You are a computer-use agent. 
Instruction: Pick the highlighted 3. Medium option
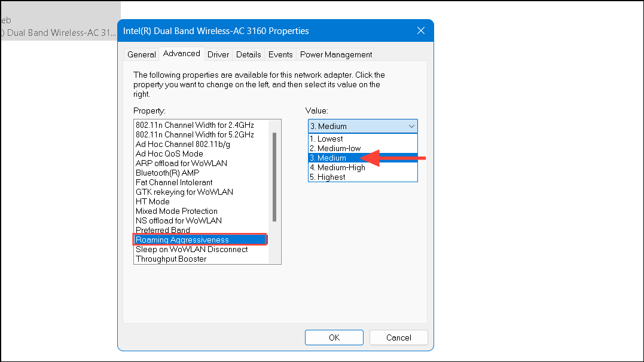[x=362, y=158]
